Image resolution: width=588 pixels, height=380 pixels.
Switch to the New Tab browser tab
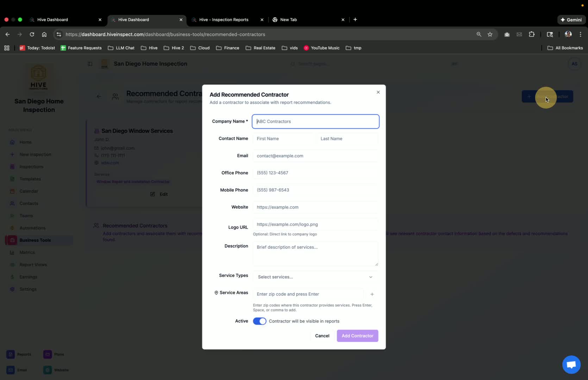click(308, 20)
